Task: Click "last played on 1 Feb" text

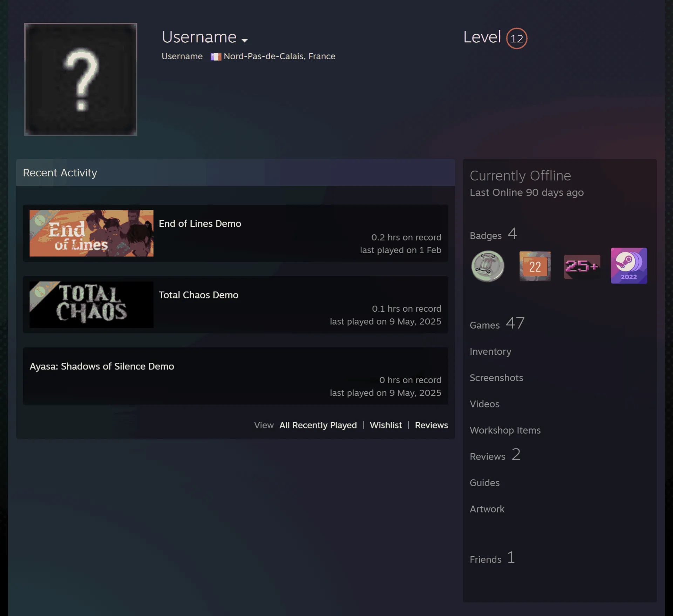Action: (400, 250)
